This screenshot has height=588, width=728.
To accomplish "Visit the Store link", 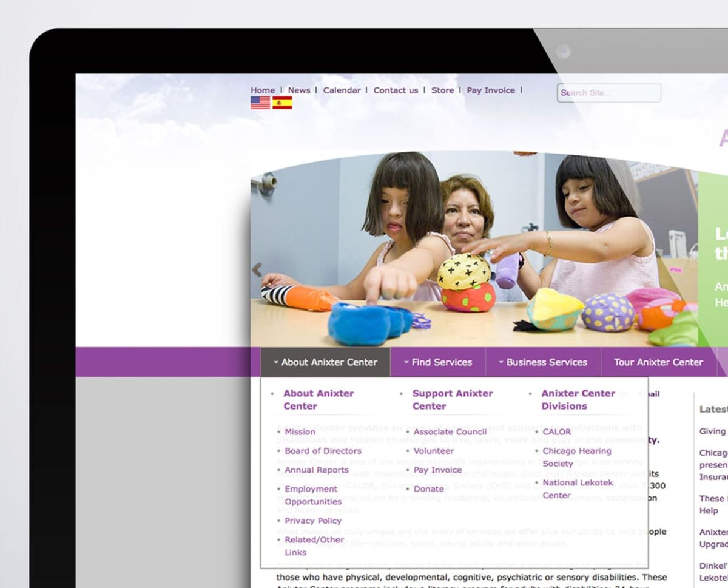I will (442, 90).
